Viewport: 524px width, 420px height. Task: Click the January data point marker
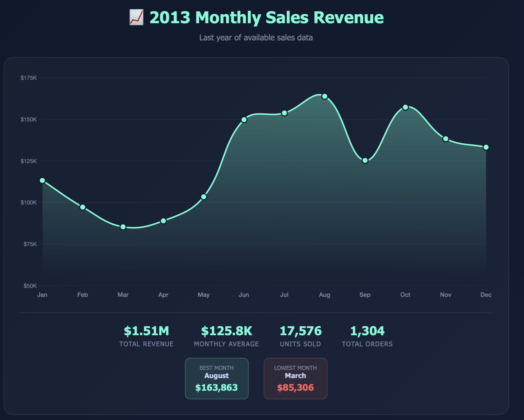coord(42,180)
